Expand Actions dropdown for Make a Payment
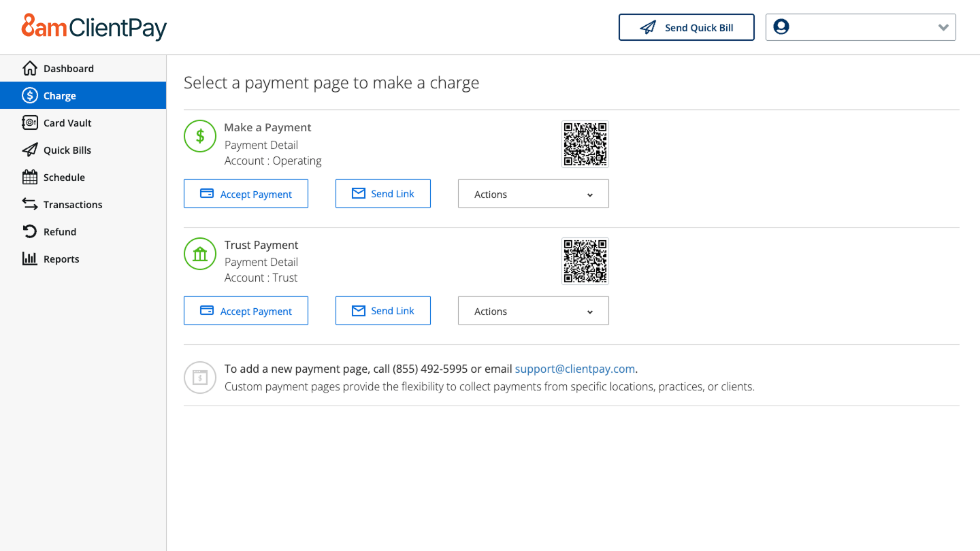The width and height of the screenshot is (980, 551). (x=533, y=195)
